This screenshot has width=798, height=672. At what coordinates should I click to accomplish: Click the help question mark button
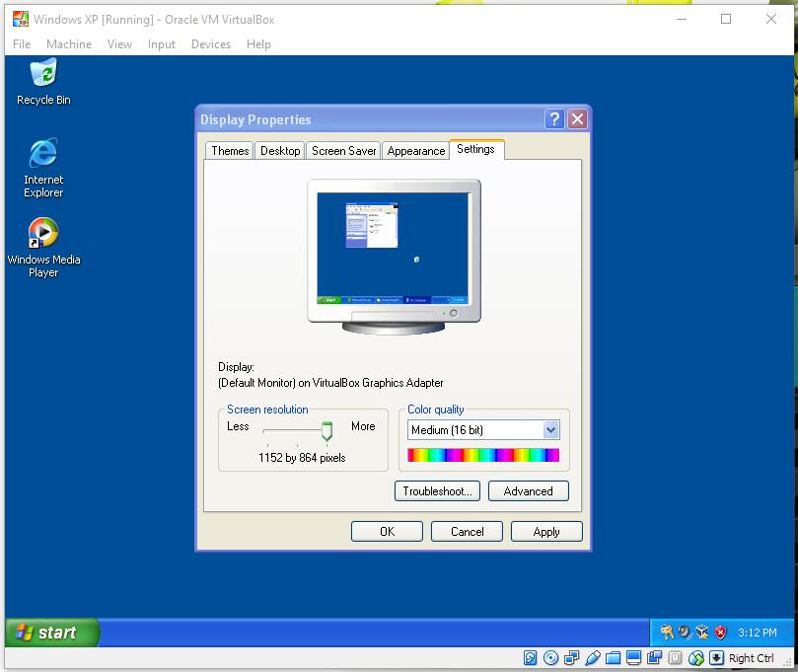[554, 119]
